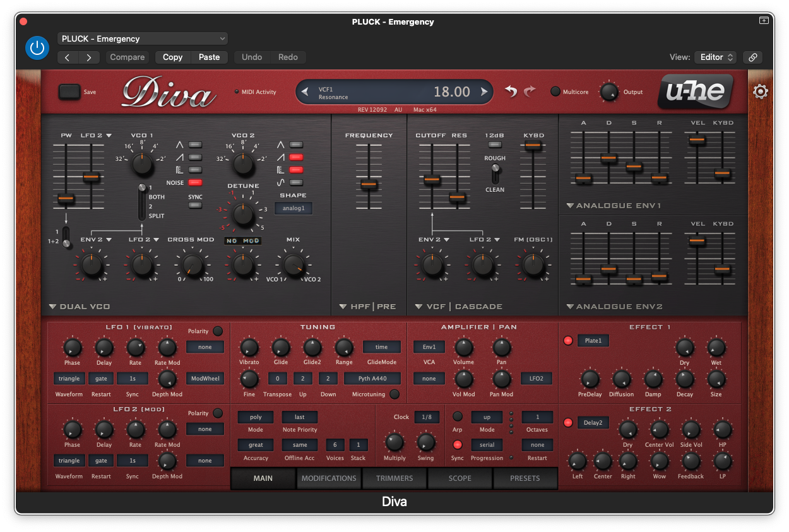Open the HPF | PRE module selector
The width and height of the screenshot is (789, 532).
(368, 307)
